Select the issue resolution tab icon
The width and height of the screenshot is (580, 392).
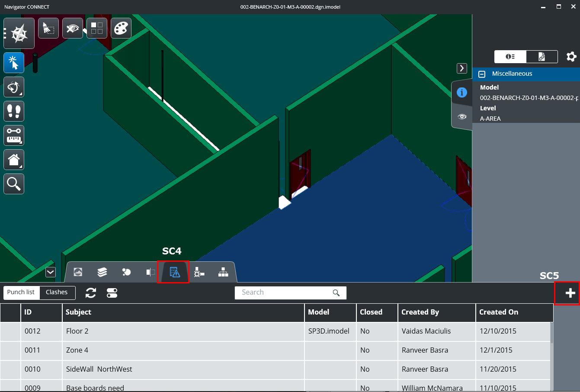(174, 272)
